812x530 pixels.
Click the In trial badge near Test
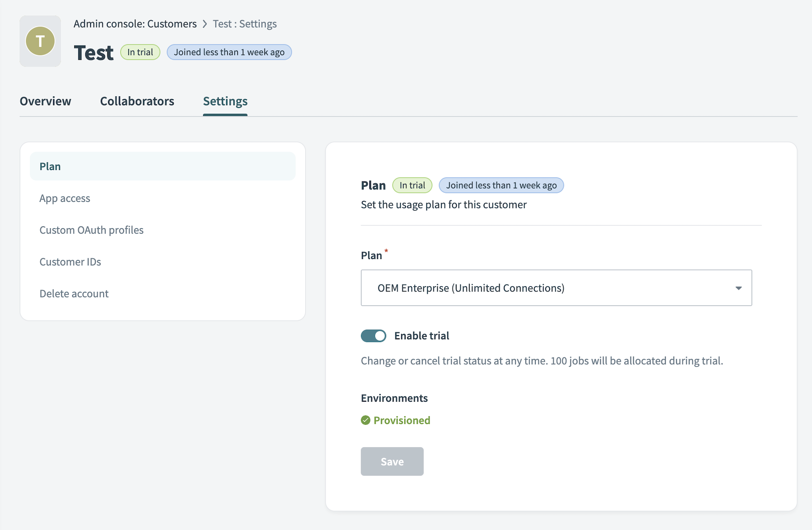[140, 52]
